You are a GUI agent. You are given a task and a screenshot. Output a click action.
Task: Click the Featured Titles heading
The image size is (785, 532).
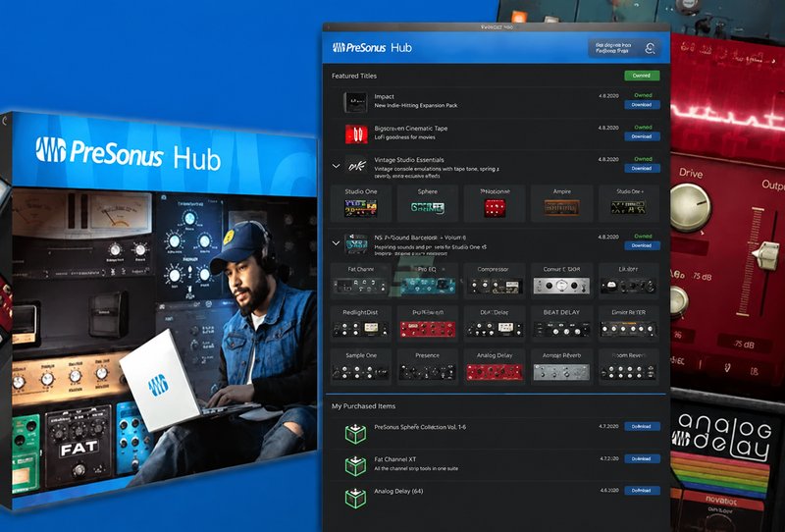click(354, 77)
